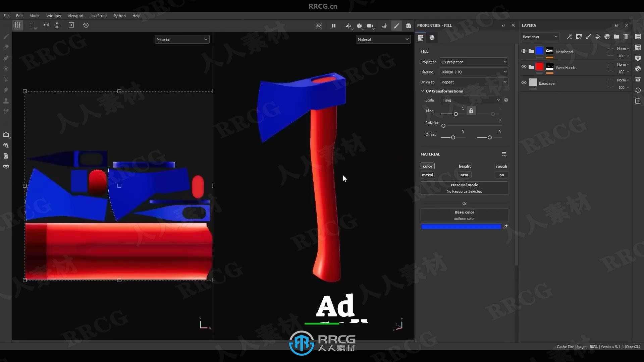Click the color picker eyedropper beside blue swatch
Viewport: 644px width, 362px height.
click(x=506, y=227)
